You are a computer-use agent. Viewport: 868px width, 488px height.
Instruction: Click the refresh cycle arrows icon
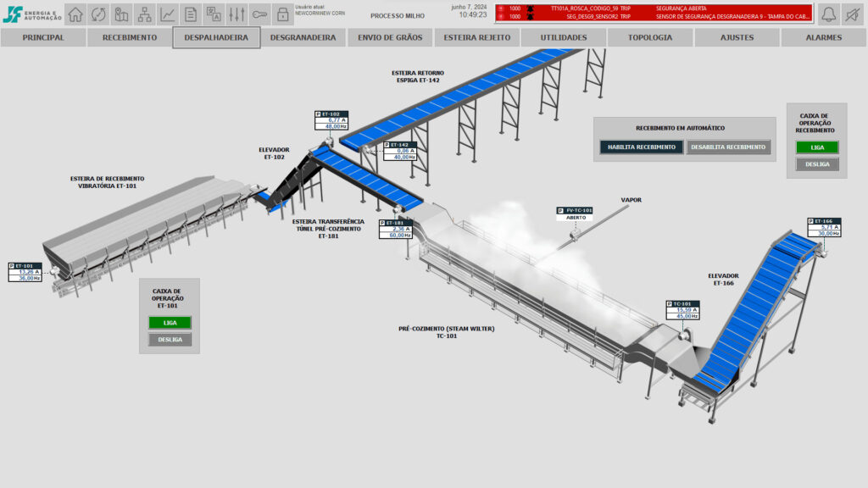coord(98,14)
